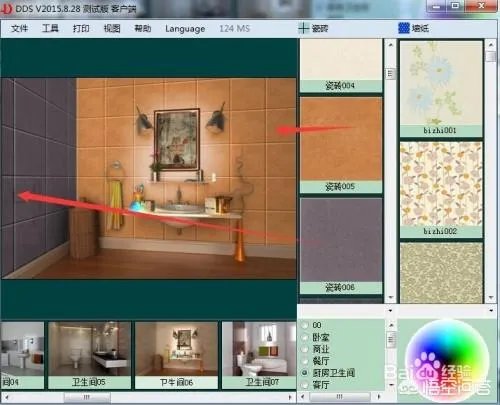Click the 墙纸 wallpaper panel icon

click(404, 28)
